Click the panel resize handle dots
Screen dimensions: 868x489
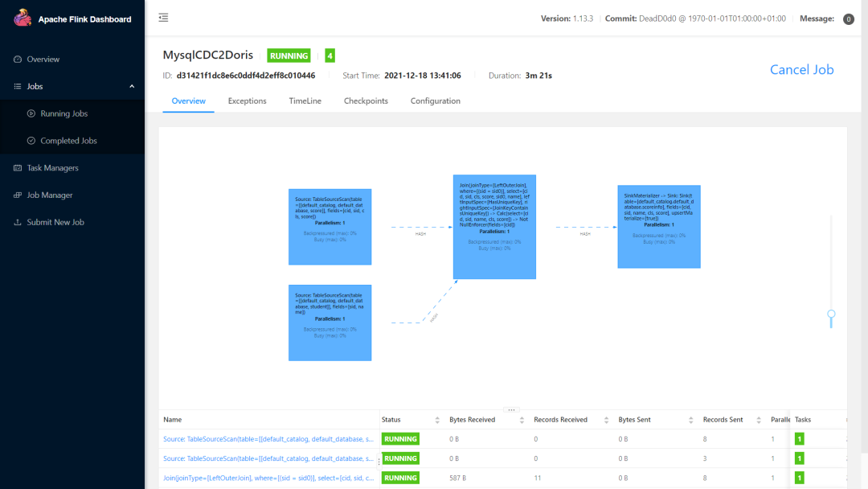[x=511, y=410]
